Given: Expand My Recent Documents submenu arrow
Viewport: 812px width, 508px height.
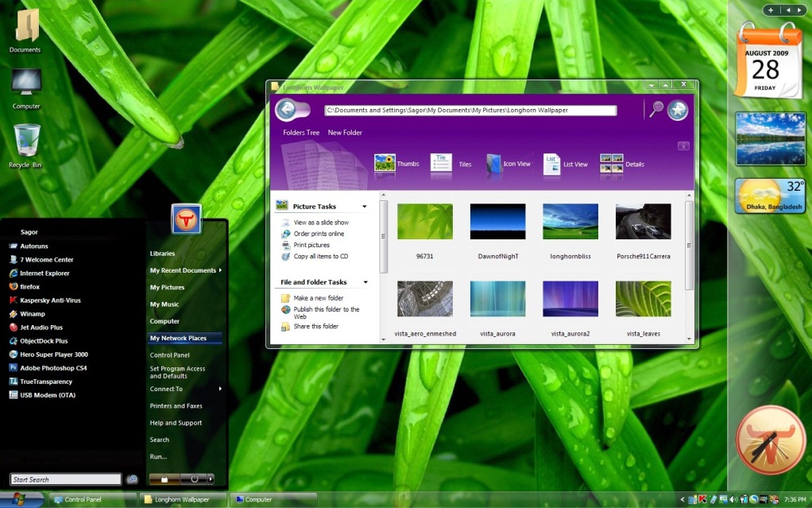Looking at the screenshot, I should (x=221, y=270).
